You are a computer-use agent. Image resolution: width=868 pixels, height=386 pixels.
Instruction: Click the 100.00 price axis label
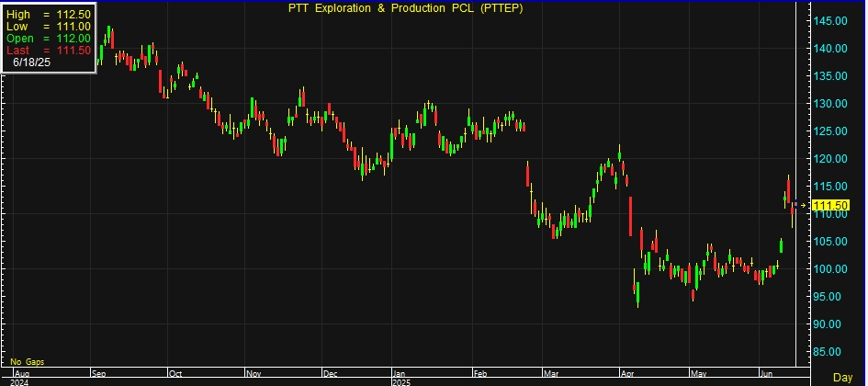[830, 269]
